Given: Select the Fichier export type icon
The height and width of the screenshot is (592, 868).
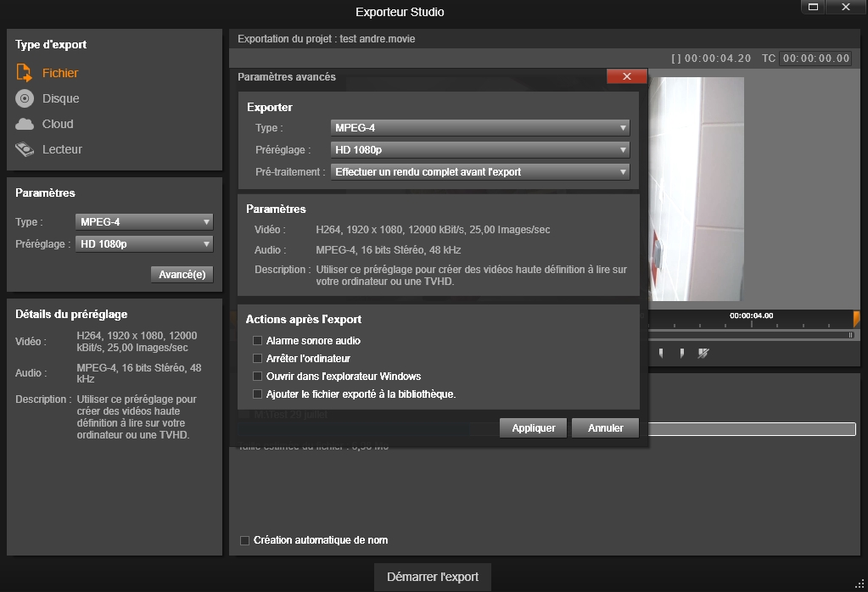Looking at the screenshot, I should 24,72.
